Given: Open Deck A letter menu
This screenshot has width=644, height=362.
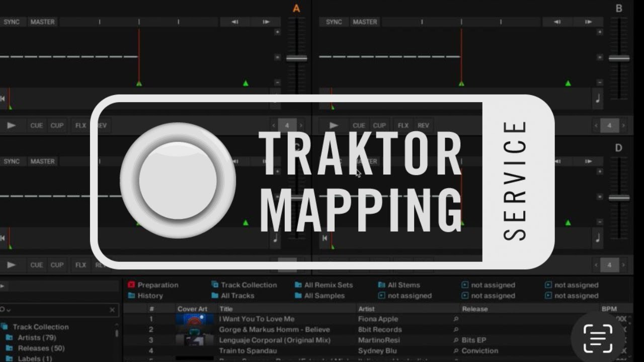Looking at the screenshot, I should (x=296, y=9).
